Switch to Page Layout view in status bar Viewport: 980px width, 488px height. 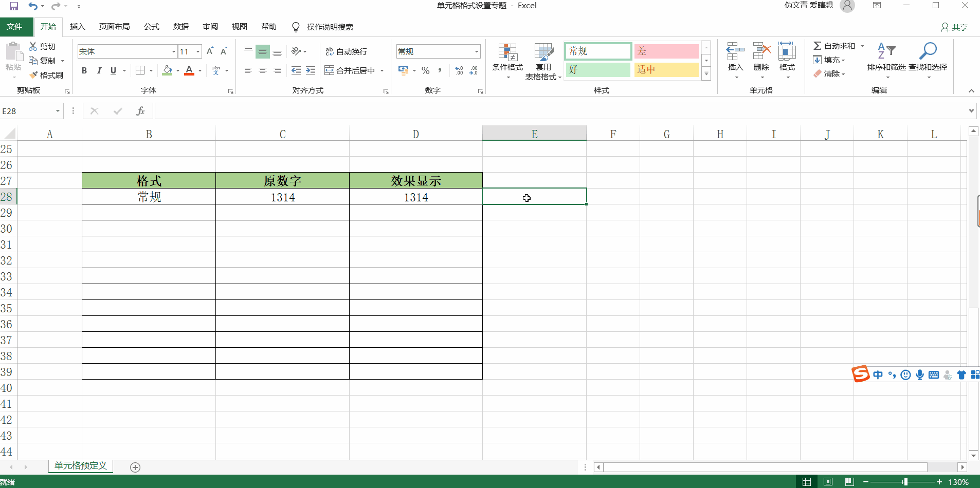point(828,482)
